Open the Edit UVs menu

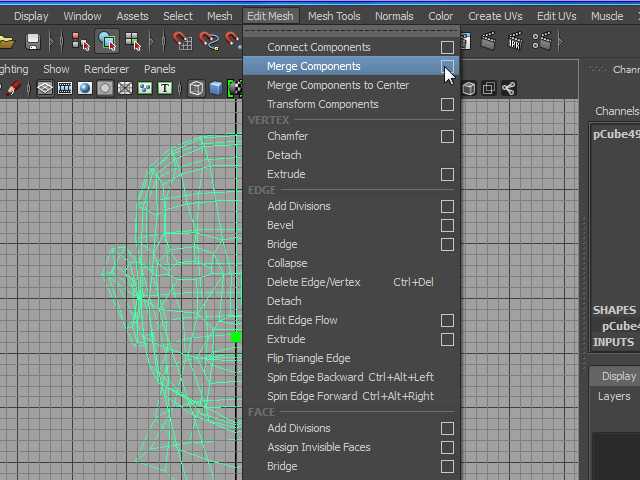[556, 16]
